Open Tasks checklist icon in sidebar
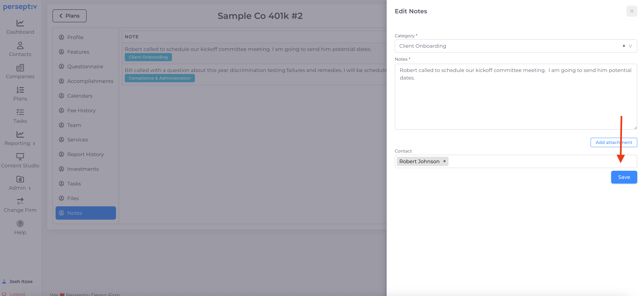Viewport: 644px width, 296px height. tap(20, 112)
